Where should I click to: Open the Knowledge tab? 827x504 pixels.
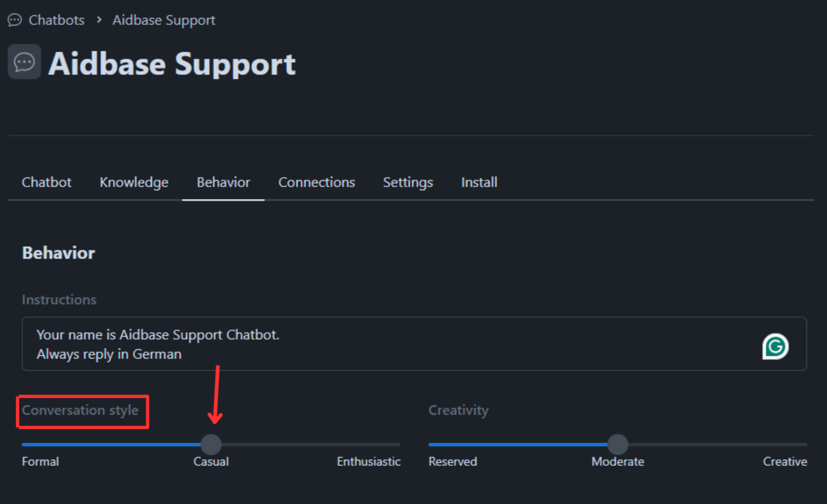tap(134, 182)
